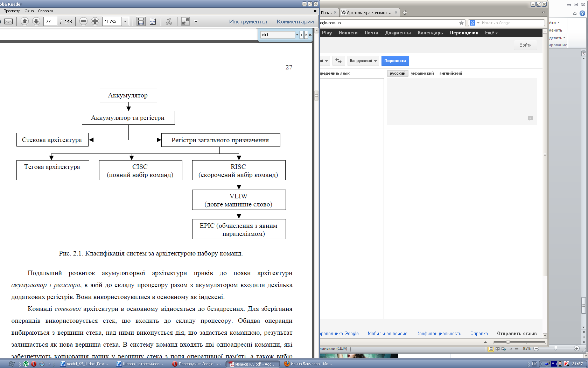This screenshot has height=368, width=588.
Task: Click the Отправить отзыв link
Action: pos(517,333)
